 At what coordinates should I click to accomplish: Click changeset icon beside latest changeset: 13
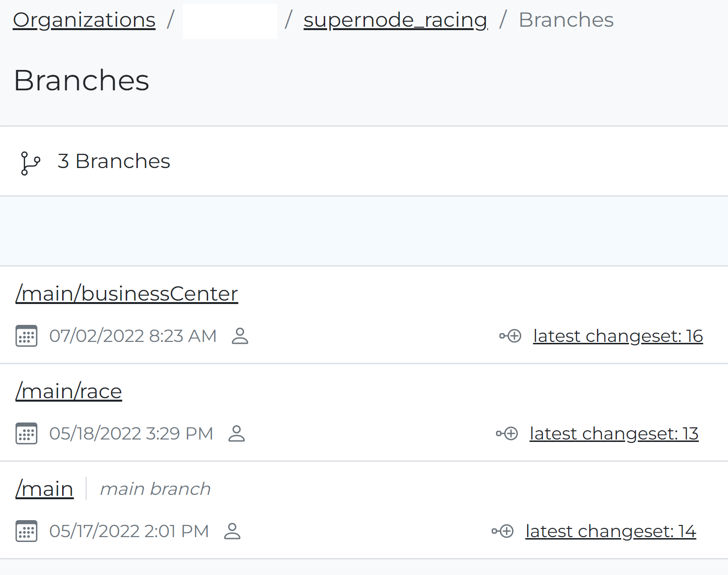click(x=507, y=434)
